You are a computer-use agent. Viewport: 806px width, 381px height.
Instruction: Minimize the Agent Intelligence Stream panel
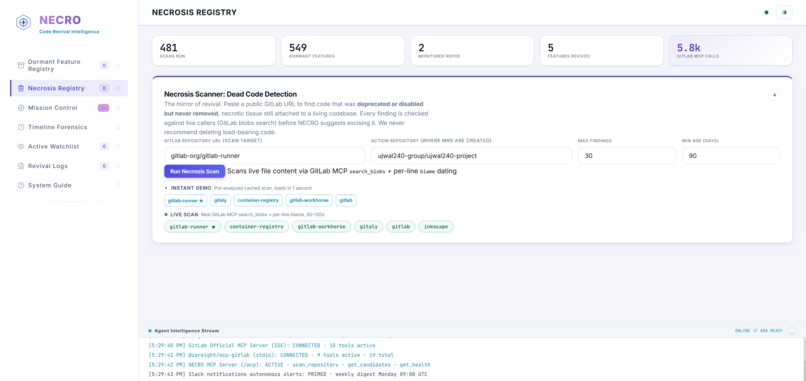click(x=792, y=331)
